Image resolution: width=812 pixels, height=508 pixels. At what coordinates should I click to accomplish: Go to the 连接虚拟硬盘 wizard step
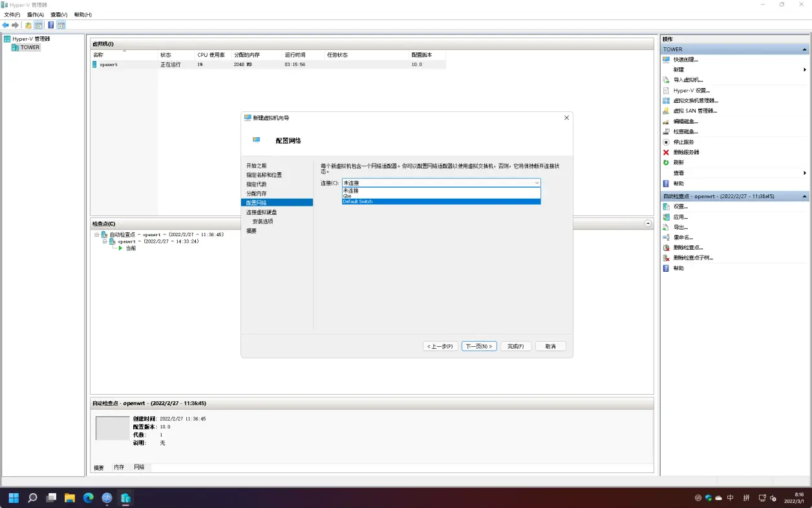(x=261, y=212)
